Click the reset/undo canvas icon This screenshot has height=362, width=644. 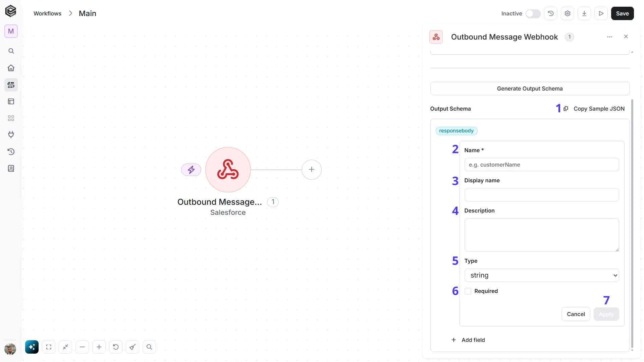116,347
